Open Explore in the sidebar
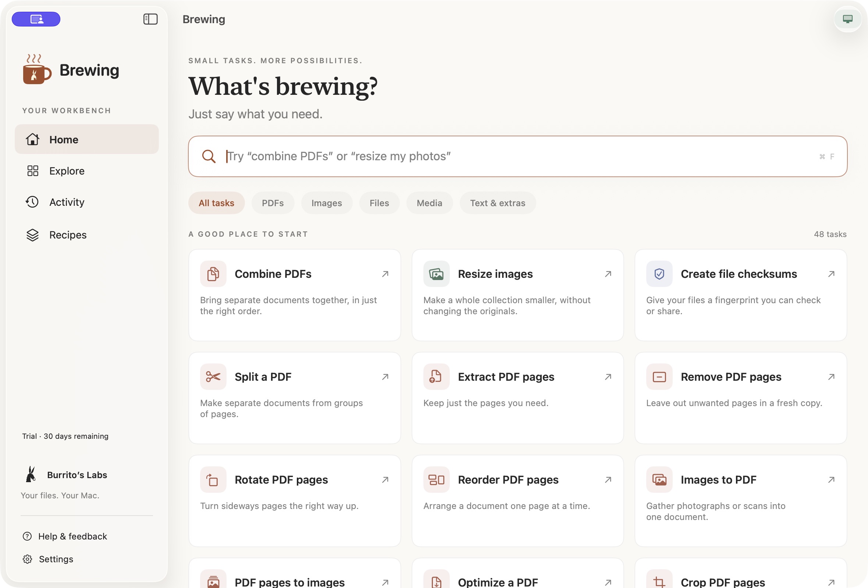Image resolution: width=868 pixels, height=588 pixels. click(x=87, y=171)
